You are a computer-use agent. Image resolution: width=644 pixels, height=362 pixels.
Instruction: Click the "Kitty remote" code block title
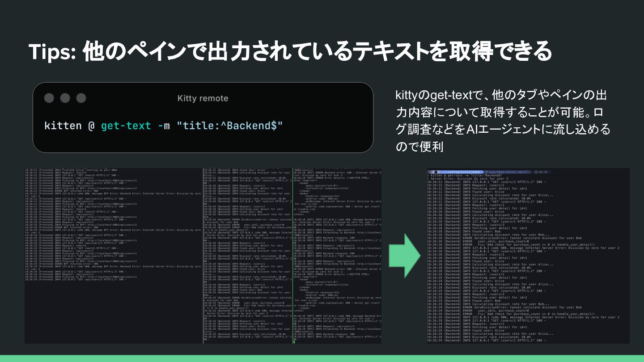point(203,98)
